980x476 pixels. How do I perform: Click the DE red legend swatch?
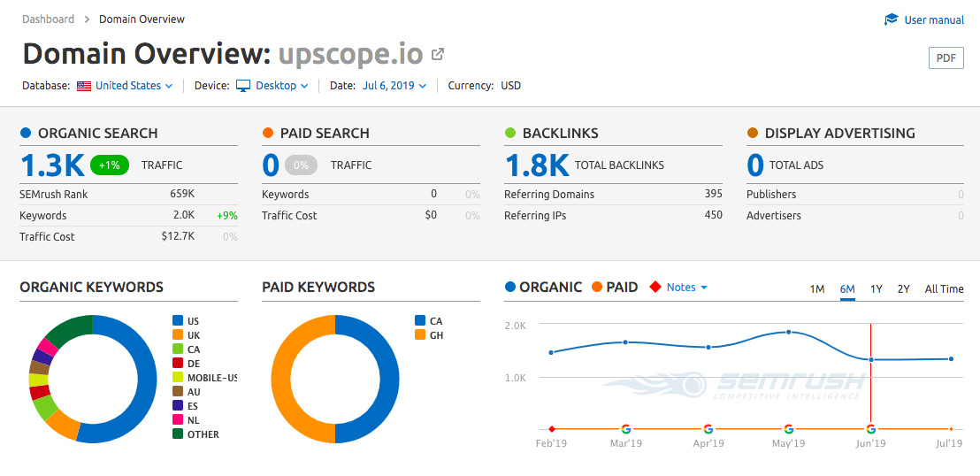coord(178,364)
